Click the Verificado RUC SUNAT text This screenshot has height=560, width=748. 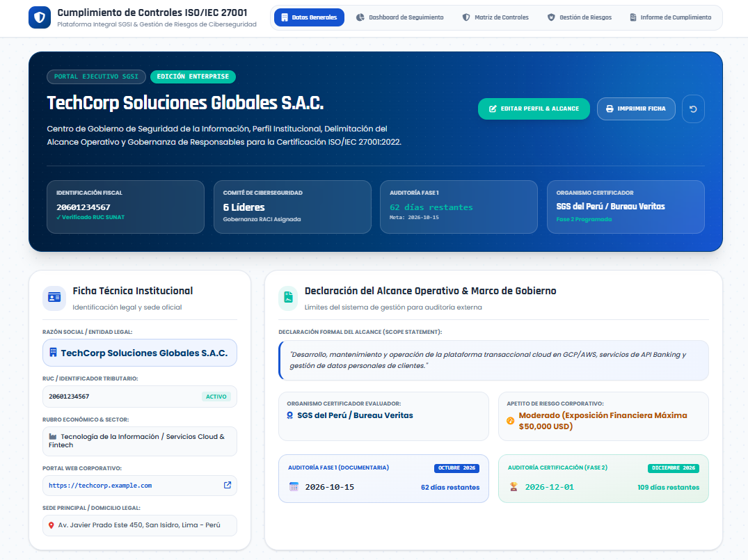90,217
